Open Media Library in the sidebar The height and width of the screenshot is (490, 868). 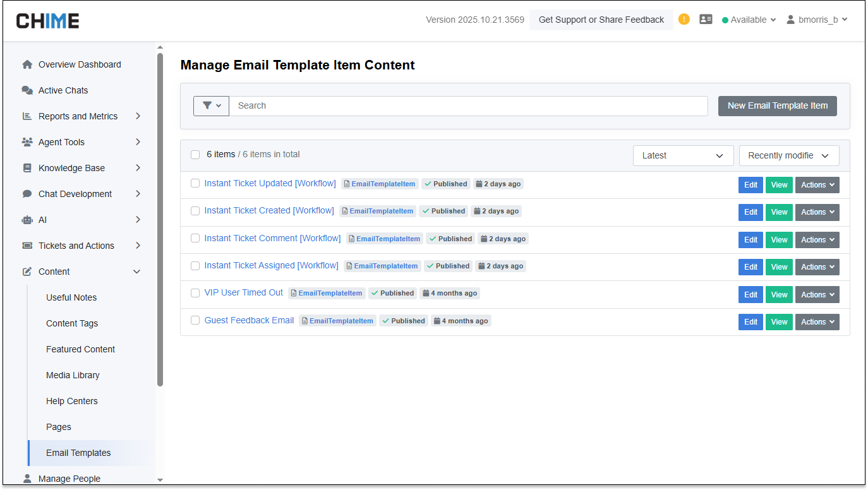pos(73,375)
